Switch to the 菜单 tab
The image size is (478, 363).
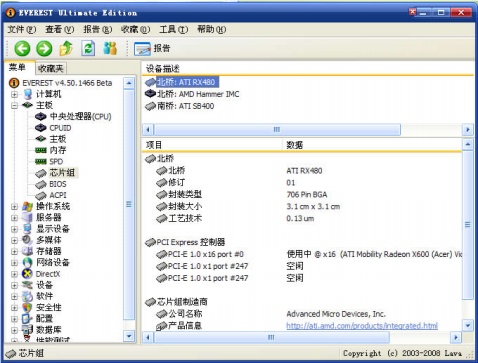[19, 68]
